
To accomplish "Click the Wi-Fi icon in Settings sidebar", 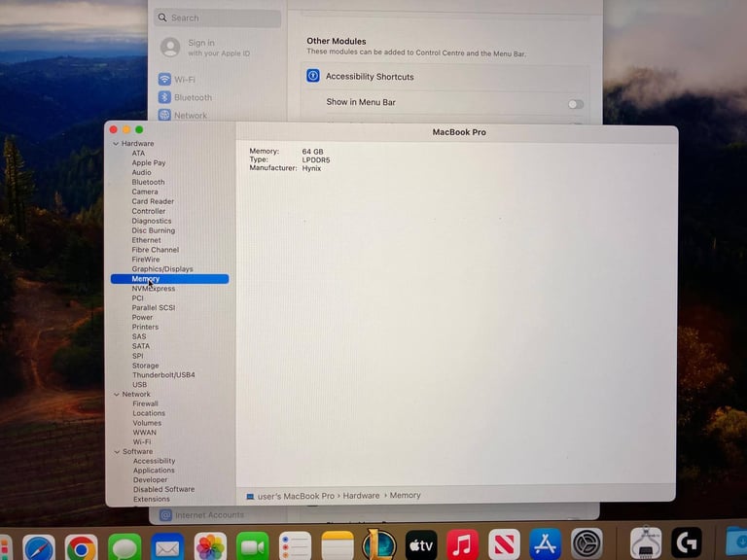I will point(164,79).
